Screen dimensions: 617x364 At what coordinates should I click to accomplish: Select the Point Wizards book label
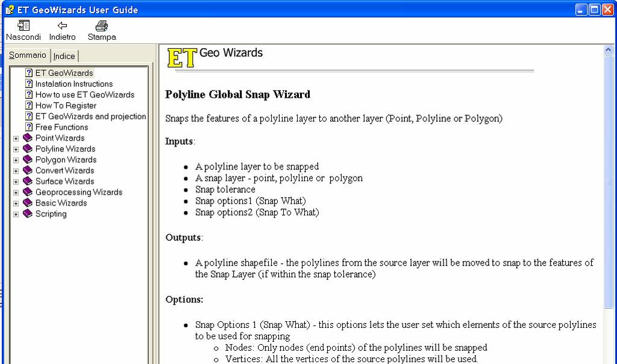(60, 138)
